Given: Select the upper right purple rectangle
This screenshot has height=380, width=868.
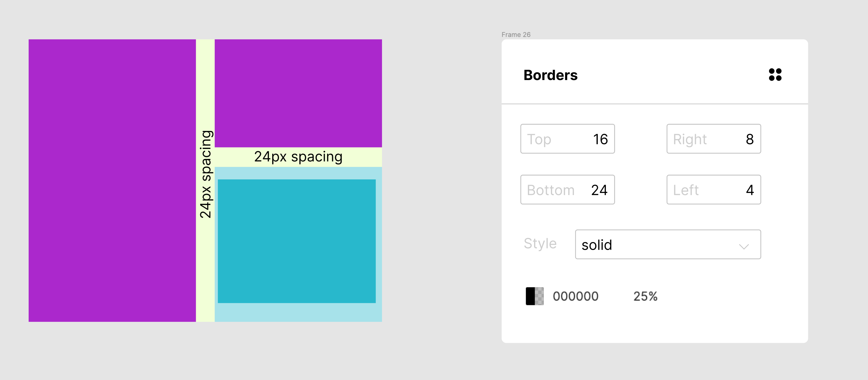Looking at the screenshot, I should click(x=298, y=93).
